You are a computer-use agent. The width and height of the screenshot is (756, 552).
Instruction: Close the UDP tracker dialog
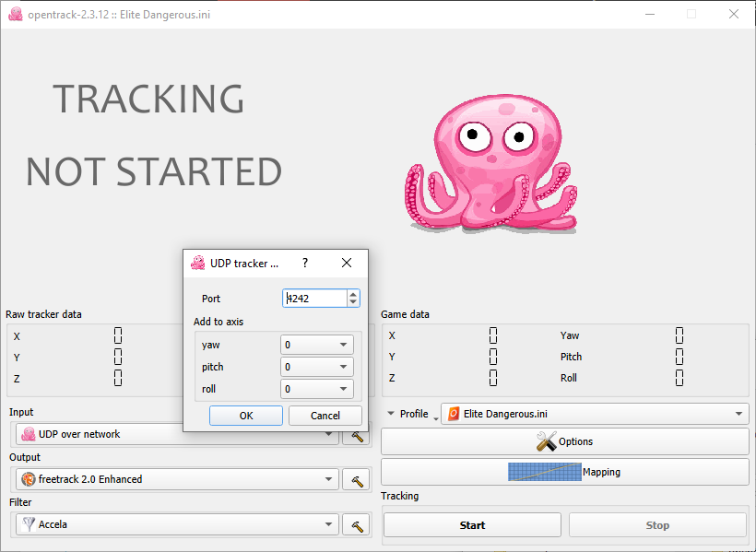[346, 264]
